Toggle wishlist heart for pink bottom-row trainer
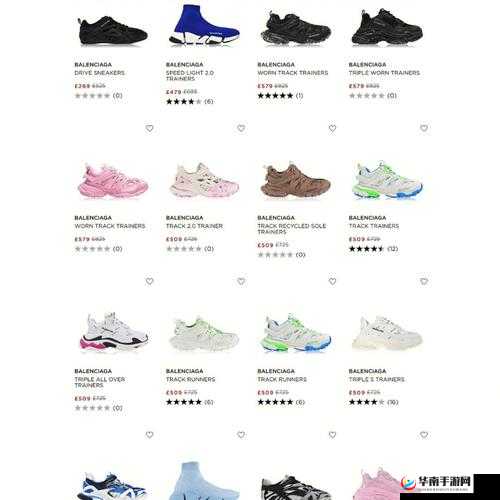 point(424,435)
